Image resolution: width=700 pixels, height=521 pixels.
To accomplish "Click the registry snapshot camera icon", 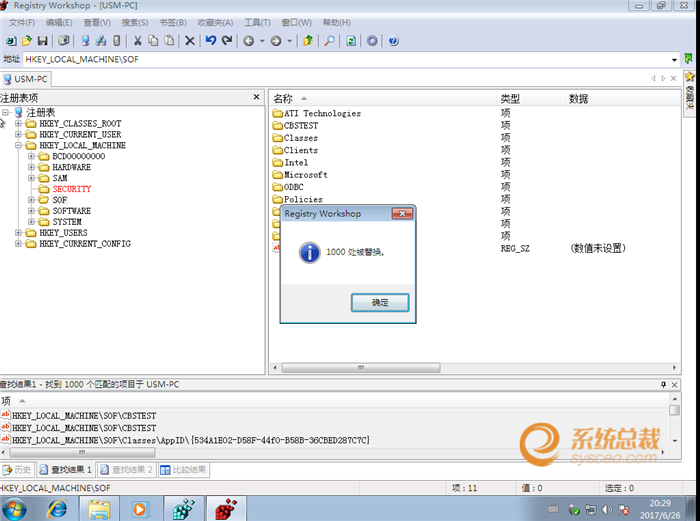I will pyautogui.click(x=64, y=41).
